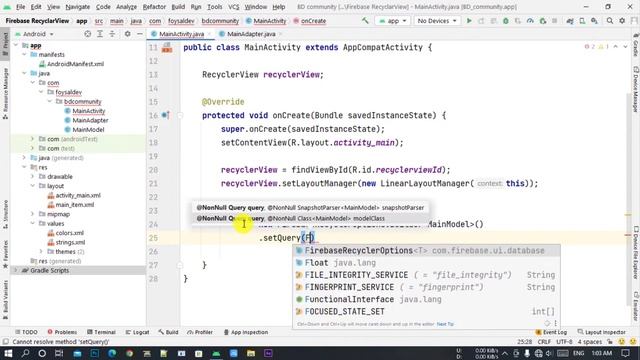Click the Stop button in toolbar
The width and height of the screenshot is (640, 360).
pos(554,20)
